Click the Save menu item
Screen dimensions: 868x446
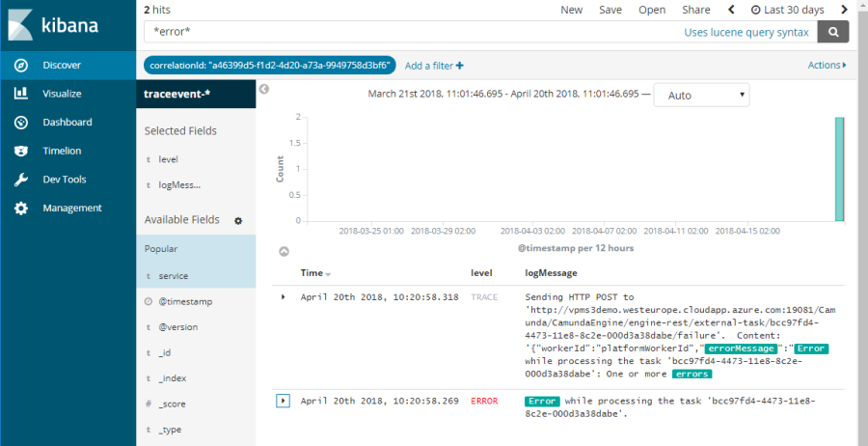[610, 10]
